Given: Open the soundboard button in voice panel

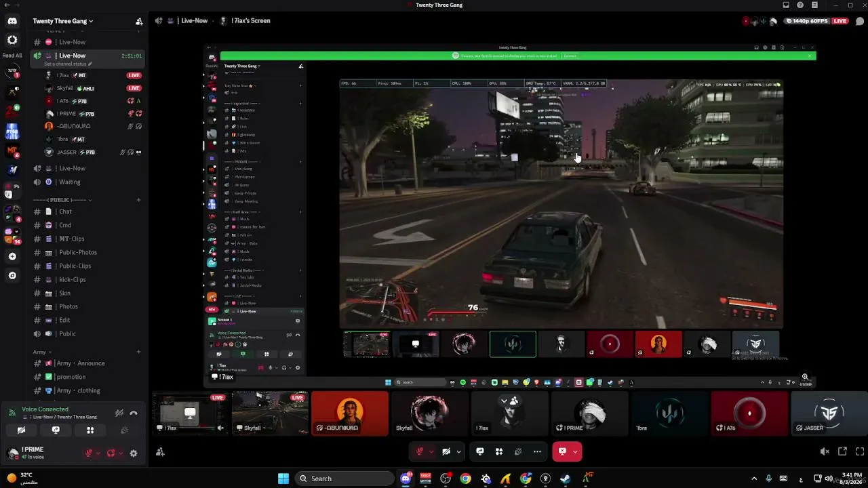Looking at the screenshot, I should 124,430.
